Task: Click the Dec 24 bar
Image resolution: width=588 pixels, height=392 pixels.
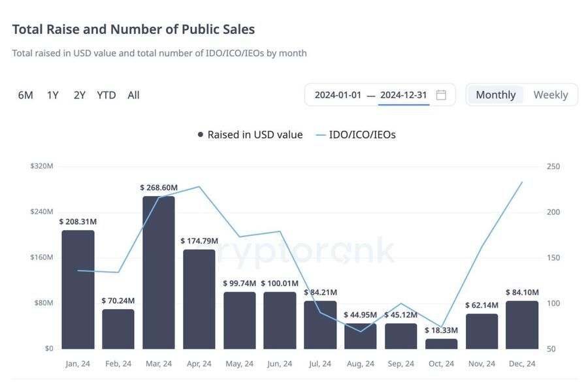Action: (522, 325)
